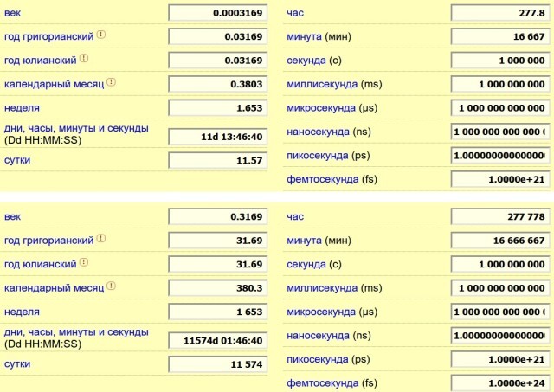Follow календарный месяц link beside 0.3803
Image resolution: width=554 pixels, height=392 pixels.
54,84
